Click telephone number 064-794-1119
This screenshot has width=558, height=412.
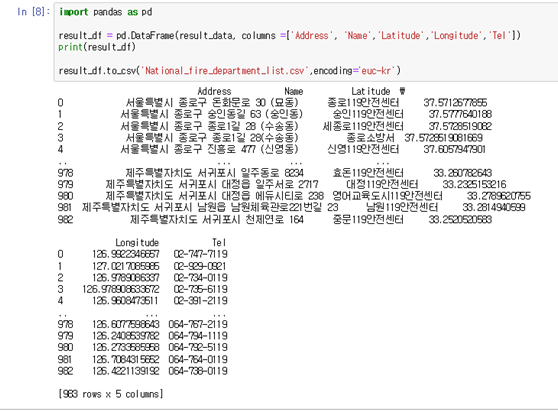point(198,336)
